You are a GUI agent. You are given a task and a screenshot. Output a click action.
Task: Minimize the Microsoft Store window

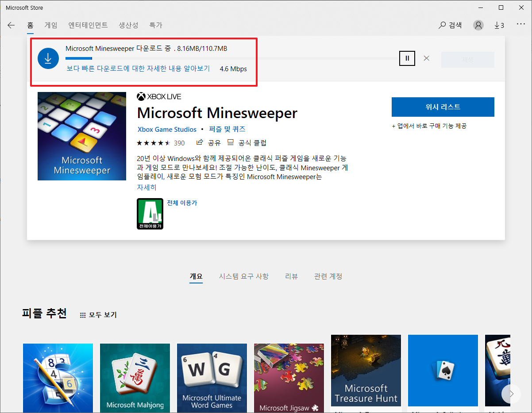(x=481, y=8)
